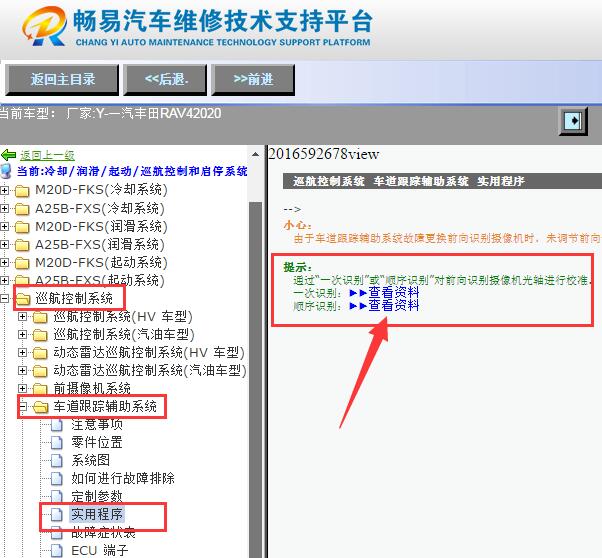Open the 注意事项 page

tap(97, 424)
